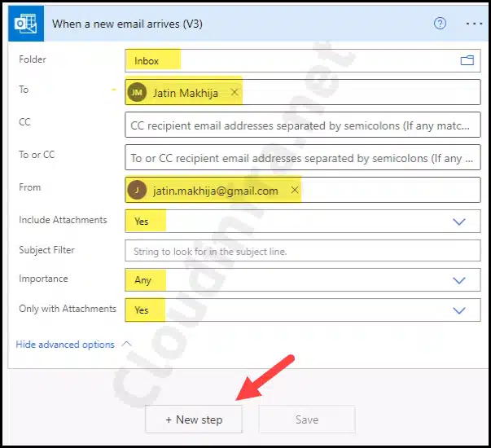Click the Importance label
Viewport: 491px width, 448px height.
tap(43, 279)
